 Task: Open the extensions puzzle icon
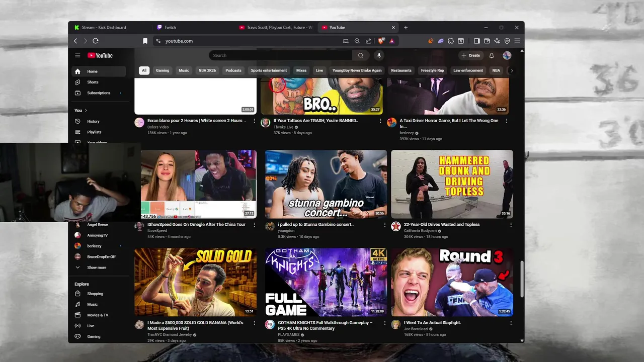click(x=451, y=41)
